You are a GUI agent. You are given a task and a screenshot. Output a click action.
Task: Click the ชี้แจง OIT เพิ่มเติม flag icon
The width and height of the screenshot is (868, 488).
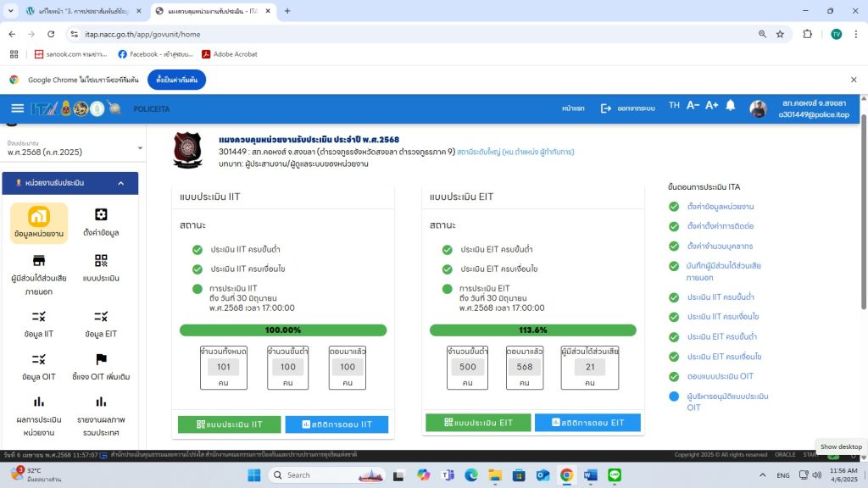[101, 359]
